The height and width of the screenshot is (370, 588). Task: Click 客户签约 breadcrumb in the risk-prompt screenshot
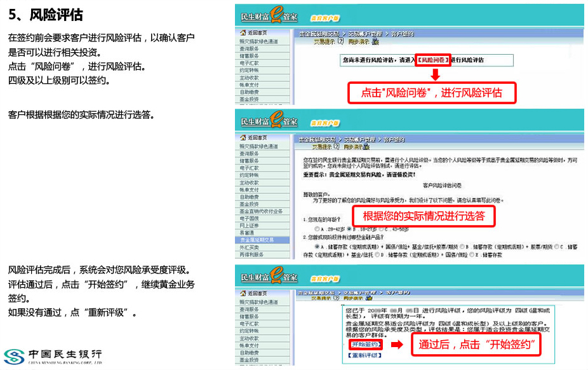(403, 34)
